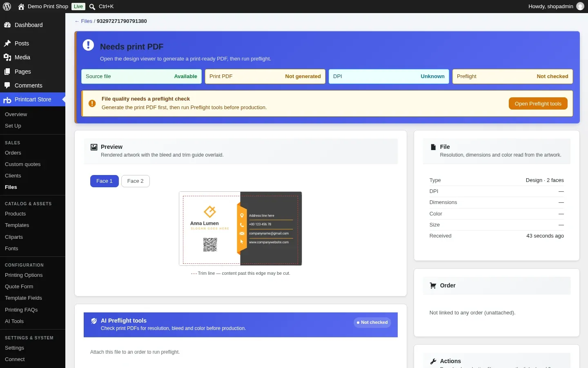The width and height of the screenshot is (588, 368).
Task: Click the Howdy, shopadmin account menu
Action: point(556,7)
